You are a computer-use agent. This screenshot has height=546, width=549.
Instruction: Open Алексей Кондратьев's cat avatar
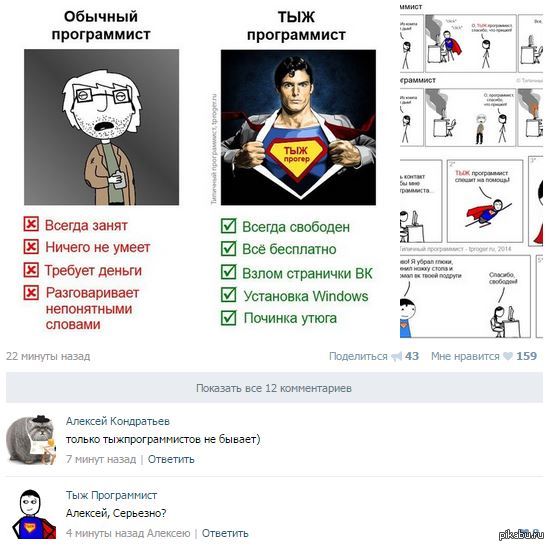point(31,440)
